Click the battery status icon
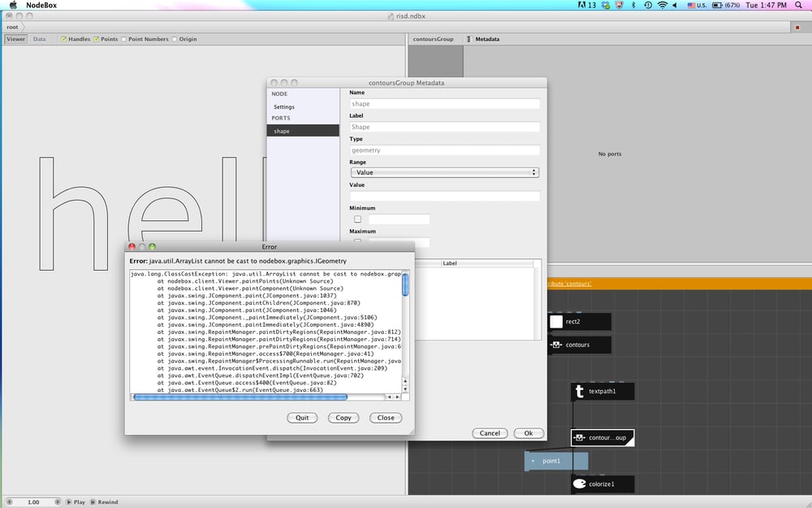 (x=725, y=5)
